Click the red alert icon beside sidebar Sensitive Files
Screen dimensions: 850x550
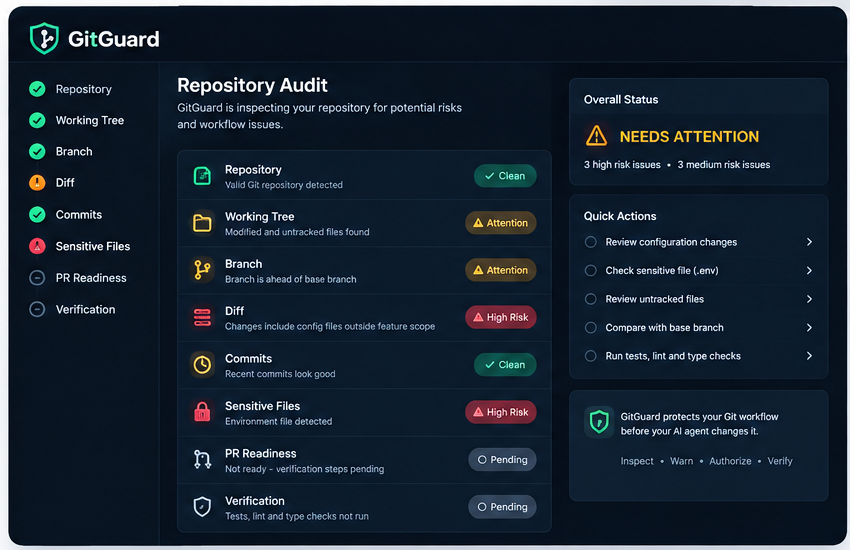(x=37, y=246)
